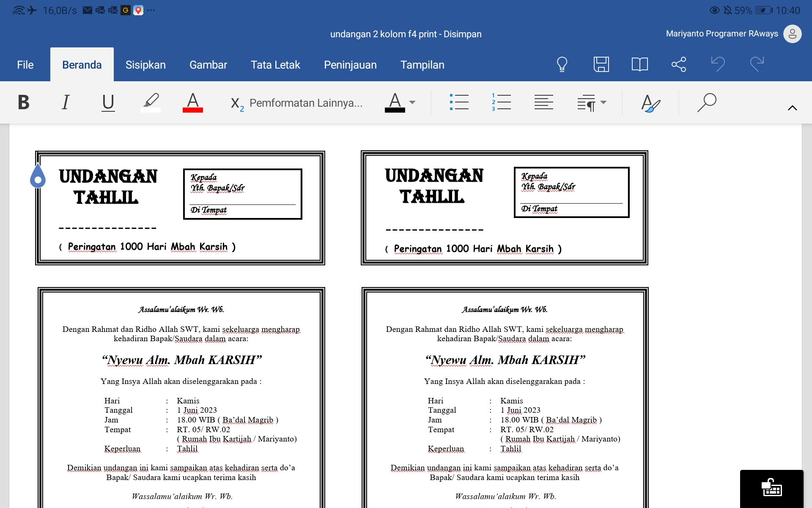Click the Undo arrow icon
812x508 pixels.
718,64
